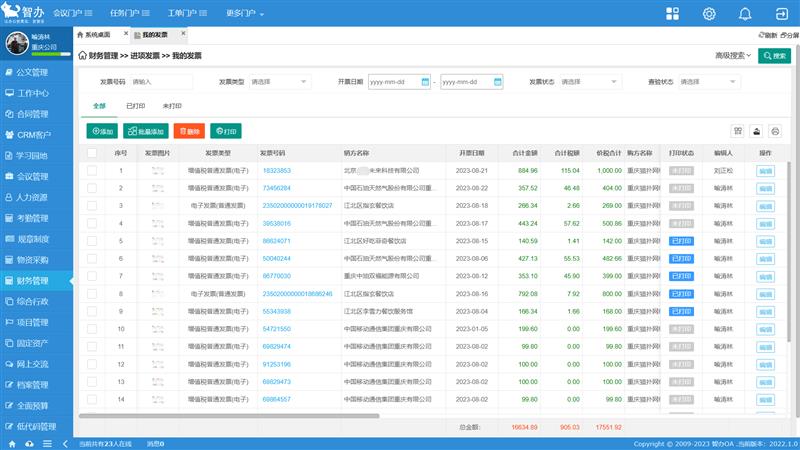
Task: Click the green 搜索 button
Action: pyautogui.click(x=773, y=56)
